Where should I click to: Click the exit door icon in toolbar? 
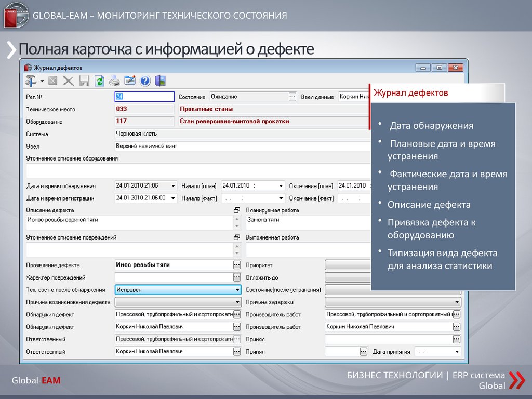tap(160, 81)
